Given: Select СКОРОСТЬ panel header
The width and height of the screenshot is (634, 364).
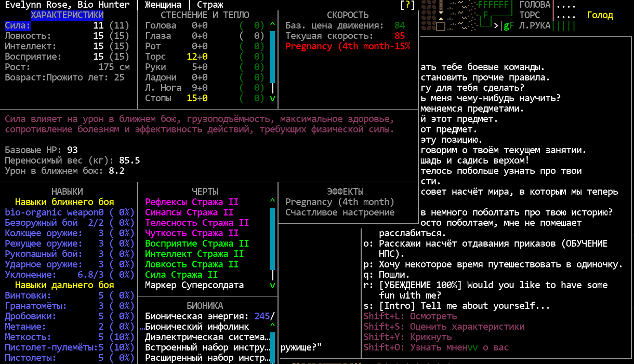Looking at the screenshot, I should tap(348, 15).
